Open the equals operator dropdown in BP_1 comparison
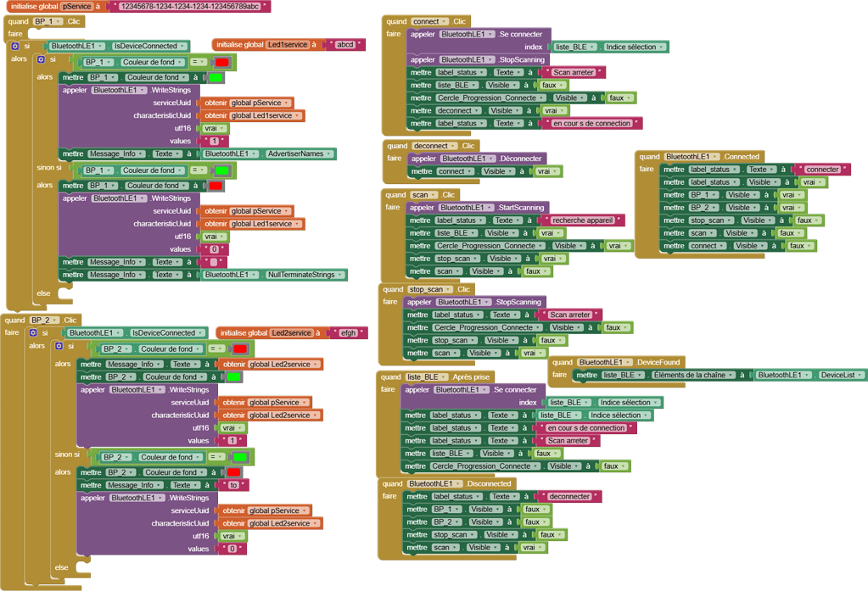Image resolution: width=868 pixels, height=591 pixels. click(x=198, y=62)
